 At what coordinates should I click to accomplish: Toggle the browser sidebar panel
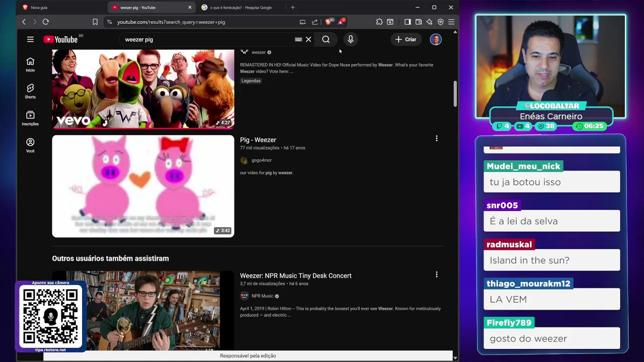pyautogui.click(x=408, y=22)
